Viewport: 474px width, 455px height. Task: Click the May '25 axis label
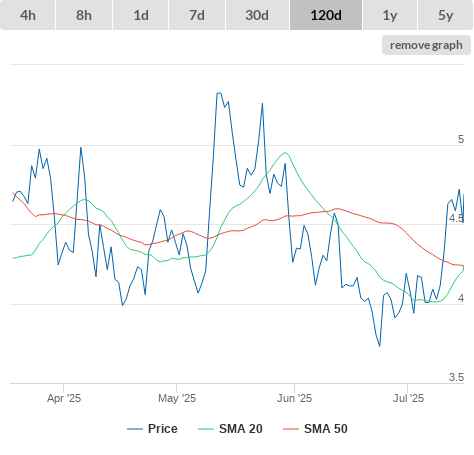coord(177,398)
